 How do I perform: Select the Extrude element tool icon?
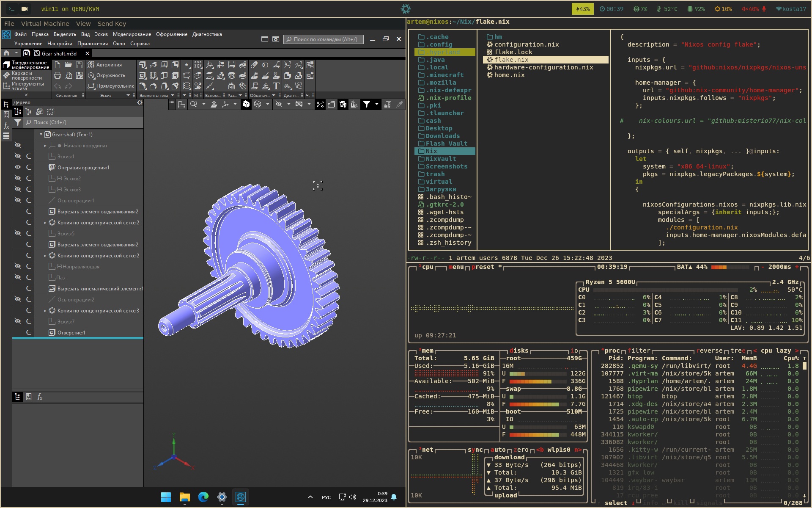coord(143,65)
